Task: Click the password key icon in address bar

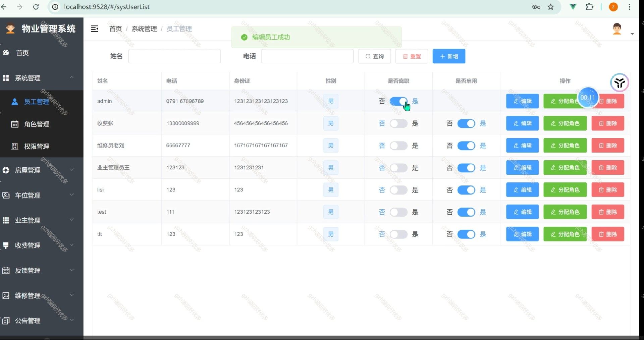Action: click(x=536, y=7)
